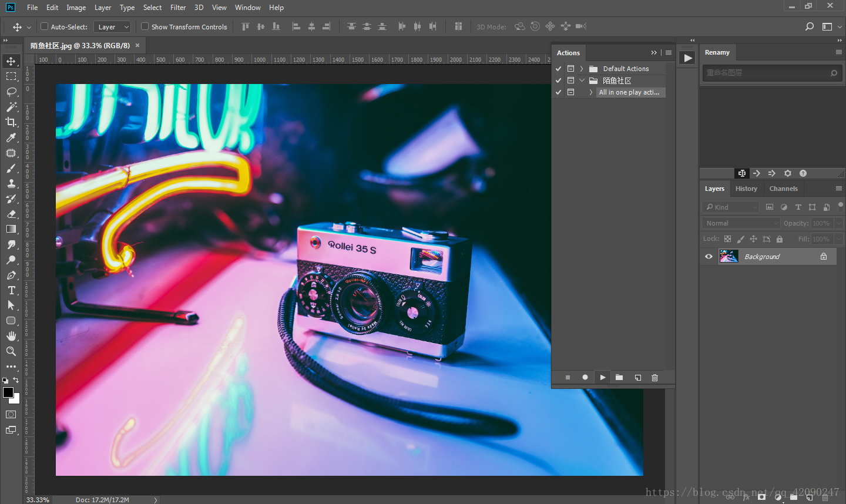This screenshot has width=846, height=504.
Task: Stop action recording in Actions panel
Action: point(568,378)
